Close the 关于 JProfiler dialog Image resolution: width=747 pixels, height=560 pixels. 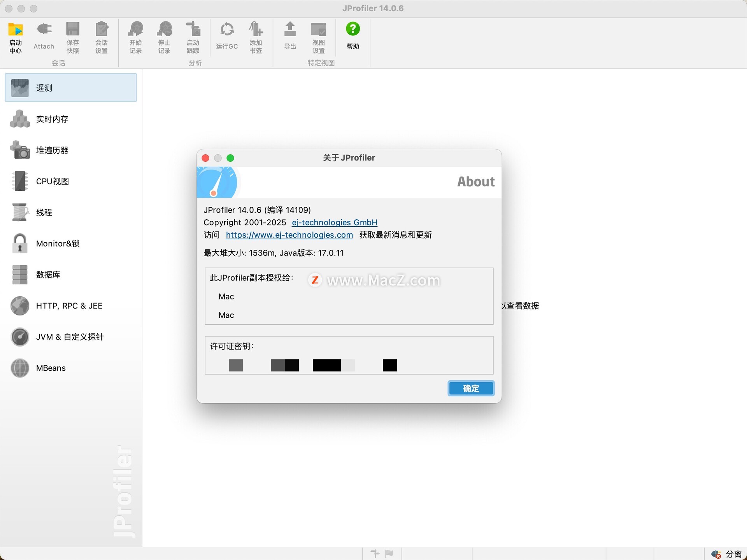pyautogui.click(x=205, y=158)
